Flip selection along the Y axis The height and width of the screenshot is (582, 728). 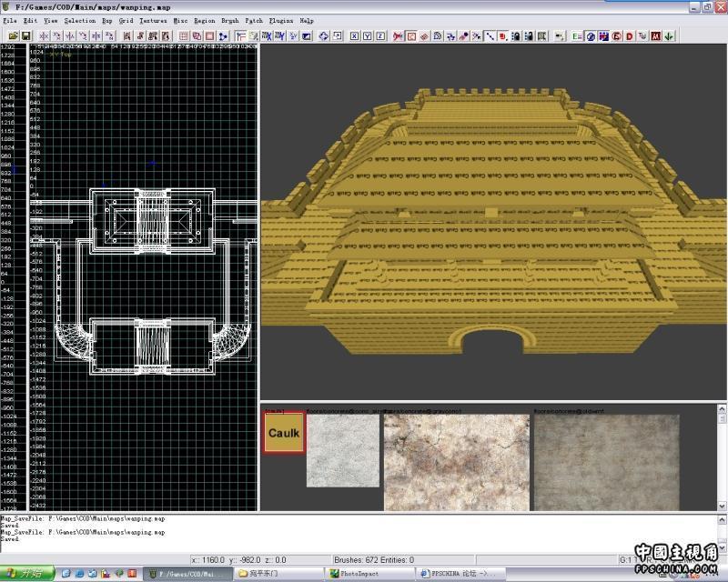click(x=70, y=36)
